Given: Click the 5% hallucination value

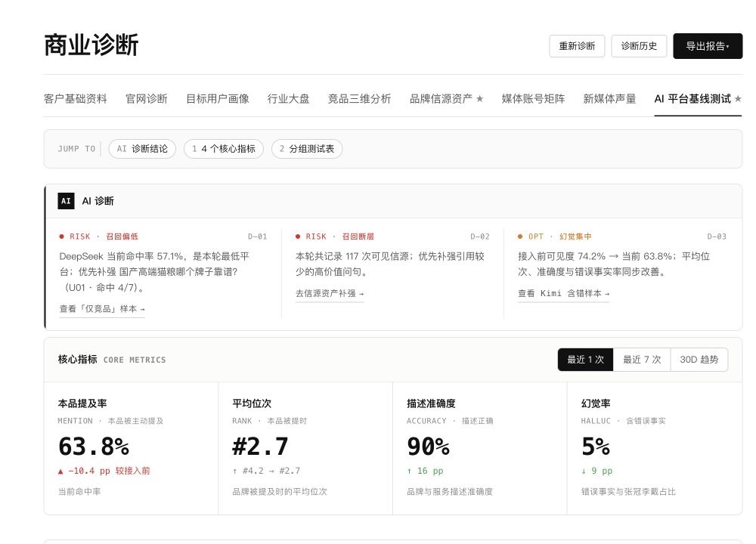Looking at the screenshot, I should [x=596, y=447].
